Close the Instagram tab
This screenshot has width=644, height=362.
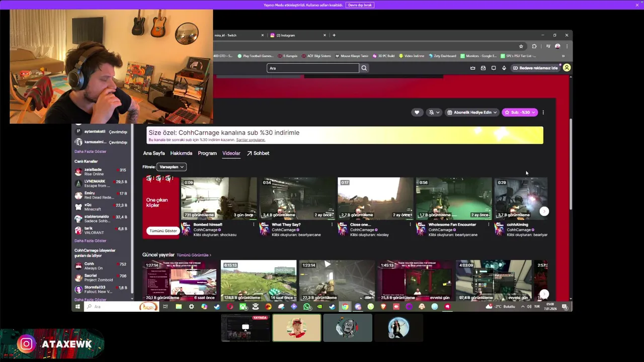pyautogui.click(x=325, y=35)
